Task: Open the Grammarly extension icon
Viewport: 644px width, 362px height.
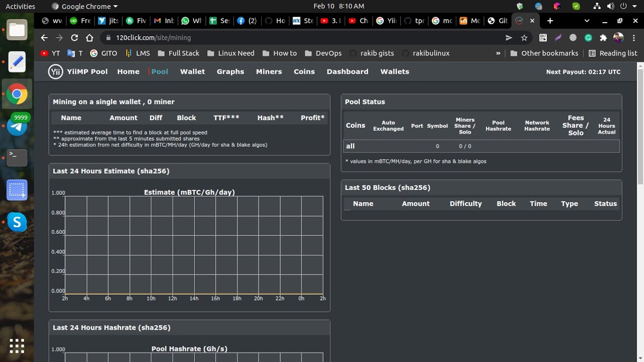Action: pos(588,38)
